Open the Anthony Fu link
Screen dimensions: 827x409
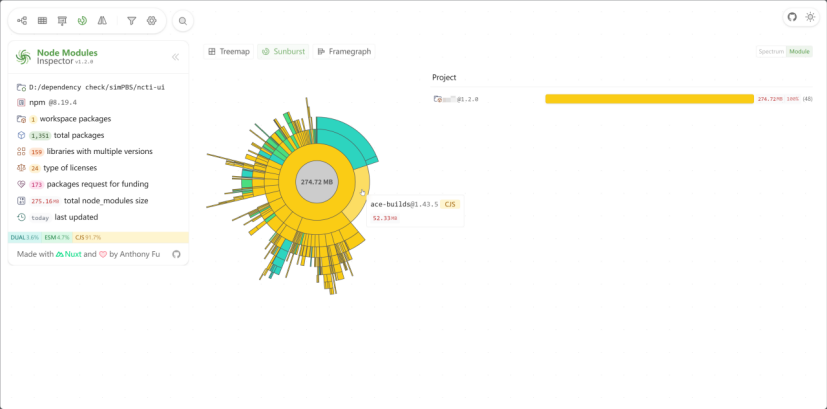[139, 254]
